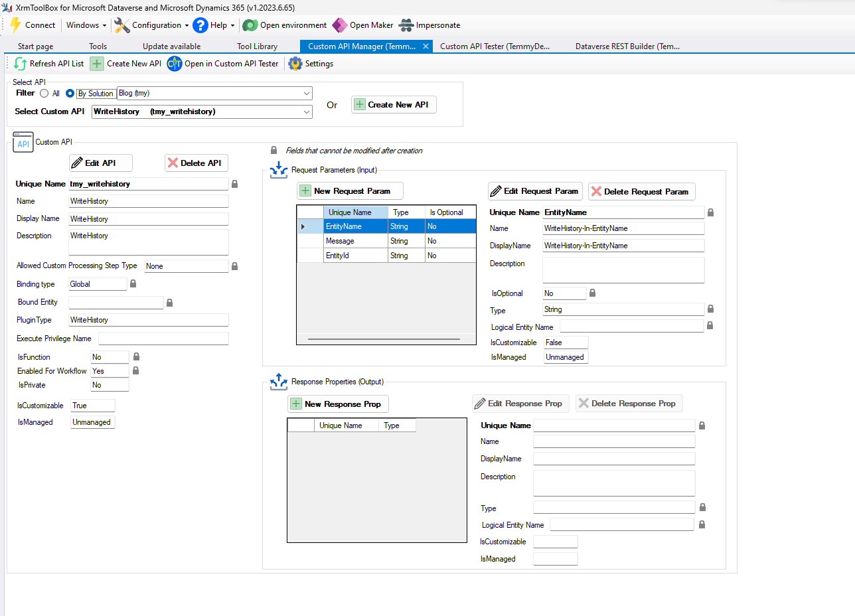Click the lock icon beside request IsOptional
The width and height of the screenshot is (855, 616).
pos(593,293)
